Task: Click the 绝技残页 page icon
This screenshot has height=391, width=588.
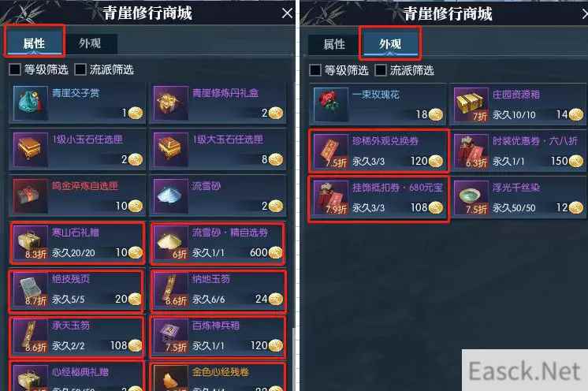Action: pyautogui.click(x=31, y=289)
